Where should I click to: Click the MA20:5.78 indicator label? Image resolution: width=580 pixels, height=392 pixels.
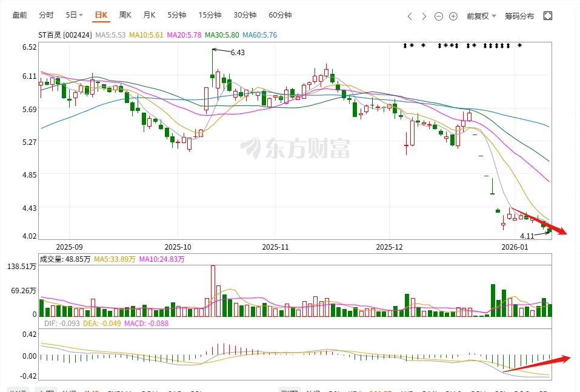(x=184, y=35)
